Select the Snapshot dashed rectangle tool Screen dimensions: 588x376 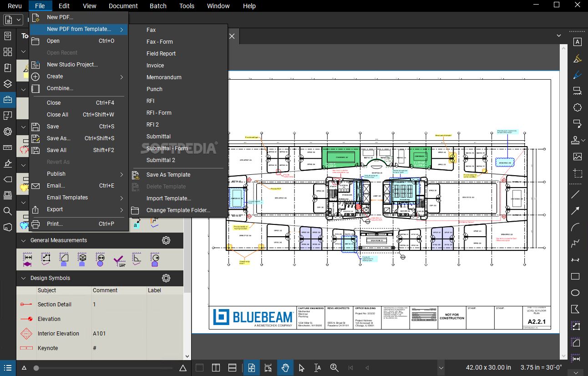577,173
